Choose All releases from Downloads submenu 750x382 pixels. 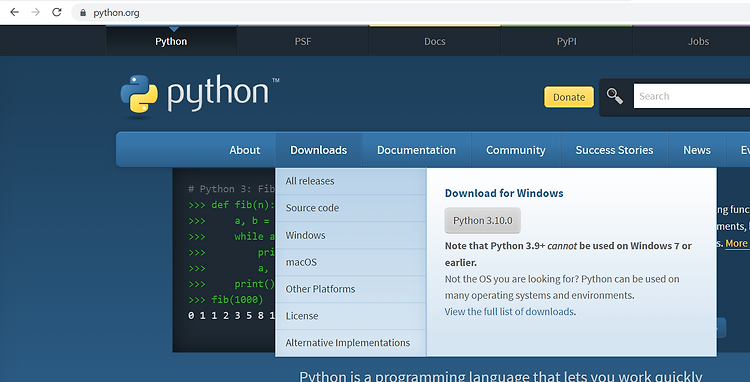click(351, 181)
